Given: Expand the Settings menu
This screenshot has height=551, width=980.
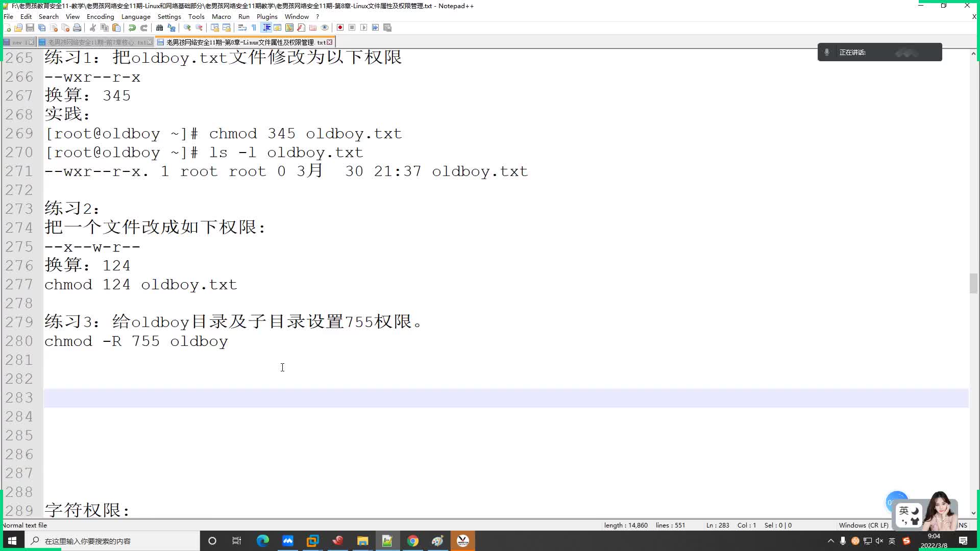Looking at the screenshot, I should 169,17.
